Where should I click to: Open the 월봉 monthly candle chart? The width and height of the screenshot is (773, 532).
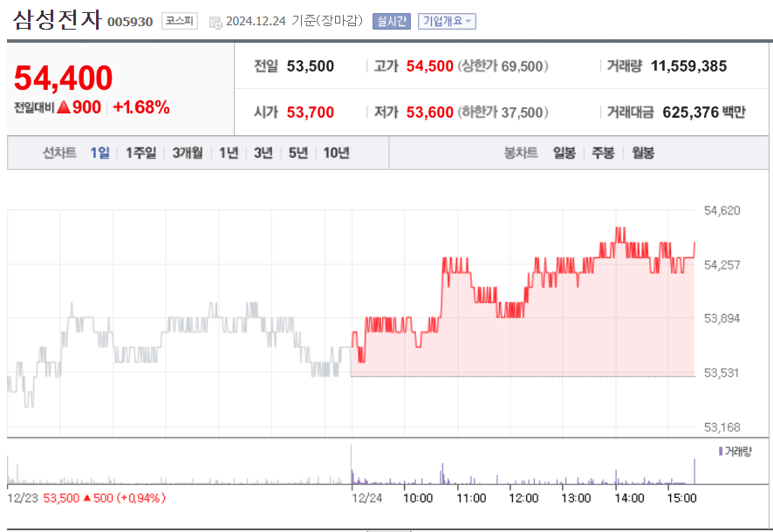(643, 153)
